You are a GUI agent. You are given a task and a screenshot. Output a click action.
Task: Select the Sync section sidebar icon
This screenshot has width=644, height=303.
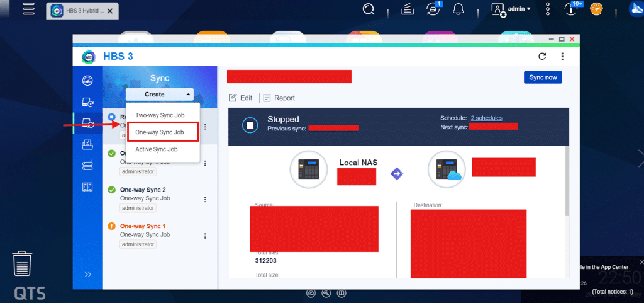[87, 123]
